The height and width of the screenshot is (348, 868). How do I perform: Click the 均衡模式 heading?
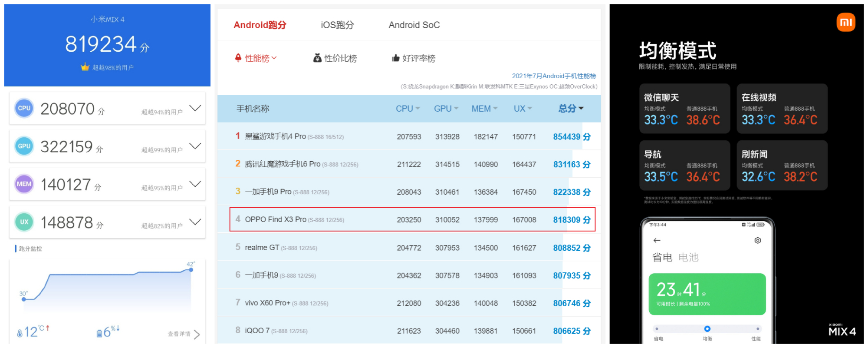pyautogui.click(x=677, y=51)
